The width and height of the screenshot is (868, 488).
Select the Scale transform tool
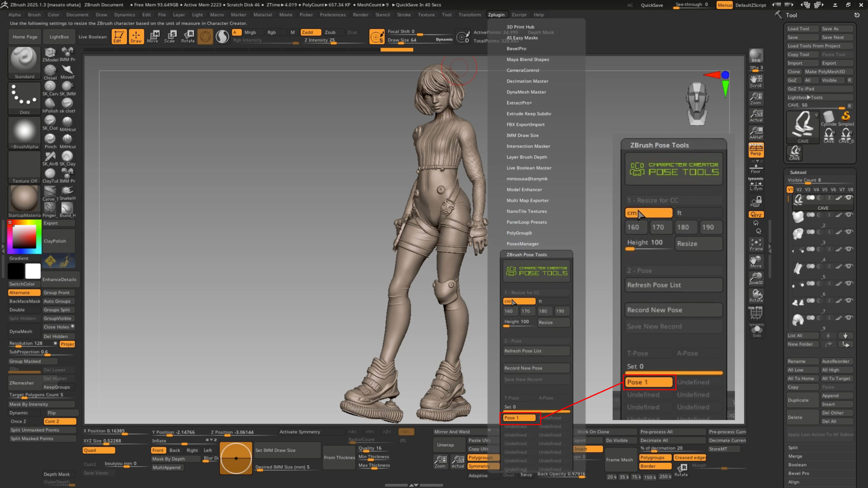pos(170,36)
